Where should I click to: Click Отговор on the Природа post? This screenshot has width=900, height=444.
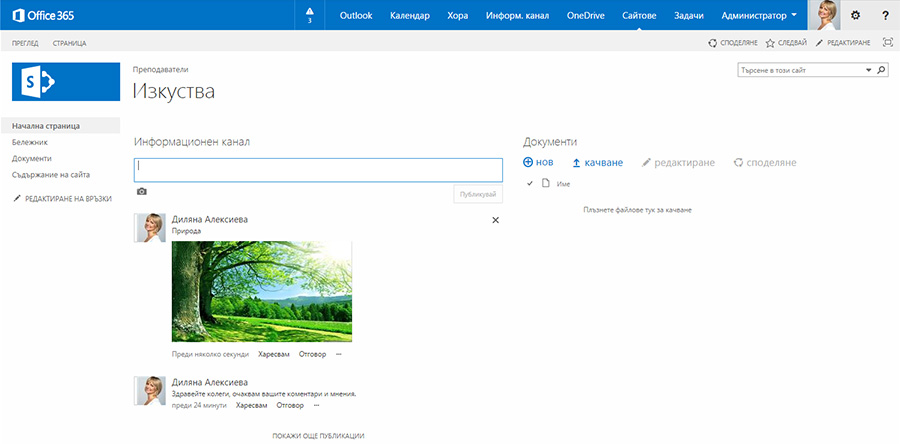coord(312,355)
